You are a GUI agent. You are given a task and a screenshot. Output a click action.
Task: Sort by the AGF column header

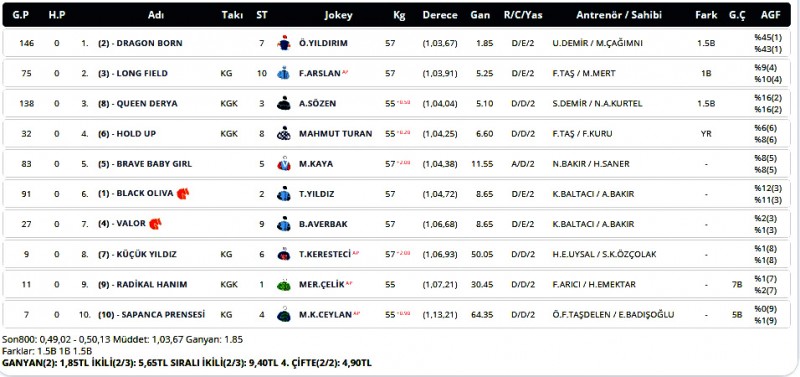(x=770, y=15)
